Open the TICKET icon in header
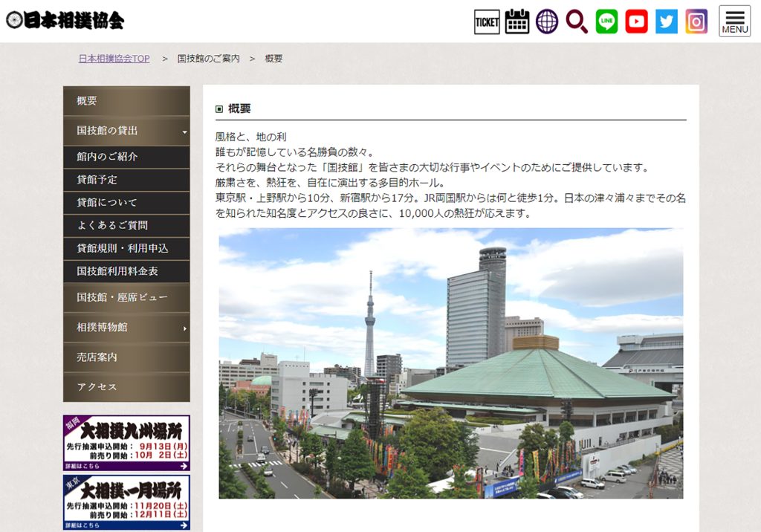This screenshot has width=761, height=532. coord(487,22)
